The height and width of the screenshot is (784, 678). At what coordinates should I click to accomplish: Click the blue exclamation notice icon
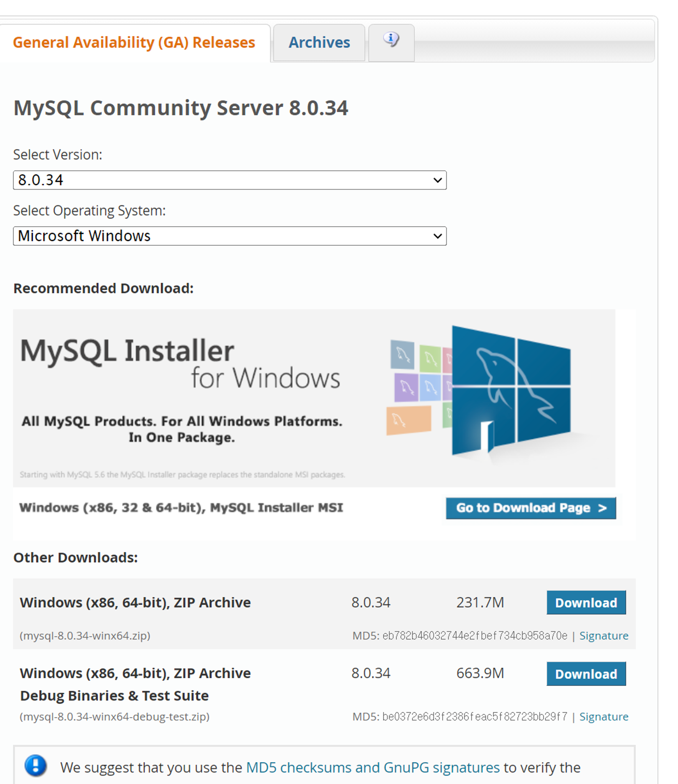click(x=36, y=765)
